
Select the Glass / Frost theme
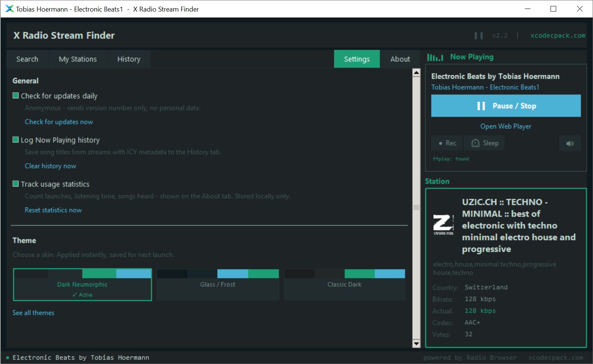[218, 285]
